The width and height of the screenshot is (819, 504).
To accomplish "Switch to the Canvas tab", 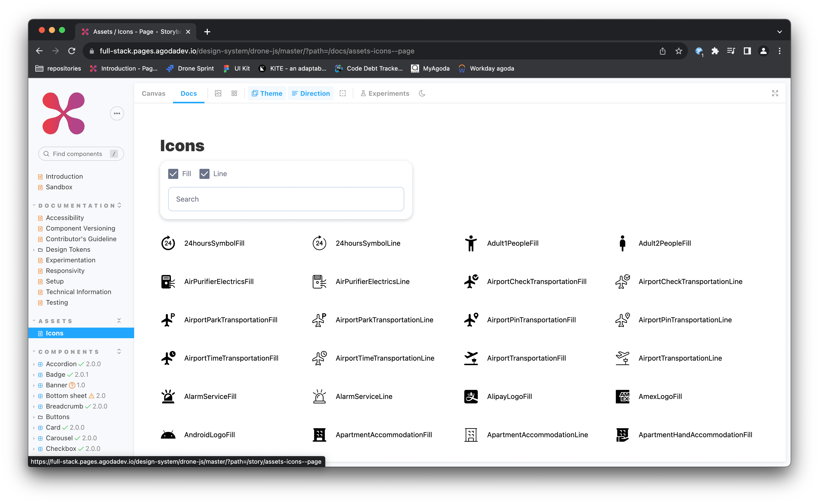I will coord(153,93).
